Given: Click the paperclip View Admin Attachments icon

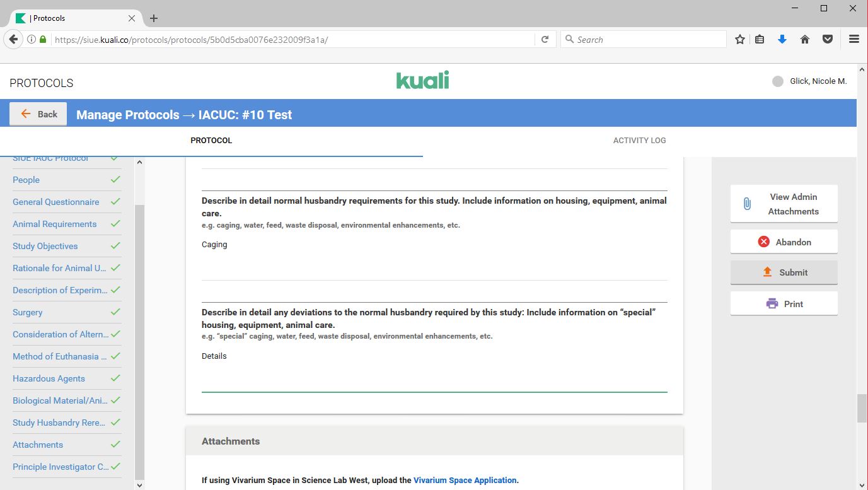Looking at the screenshot, I should pos(747,204).
